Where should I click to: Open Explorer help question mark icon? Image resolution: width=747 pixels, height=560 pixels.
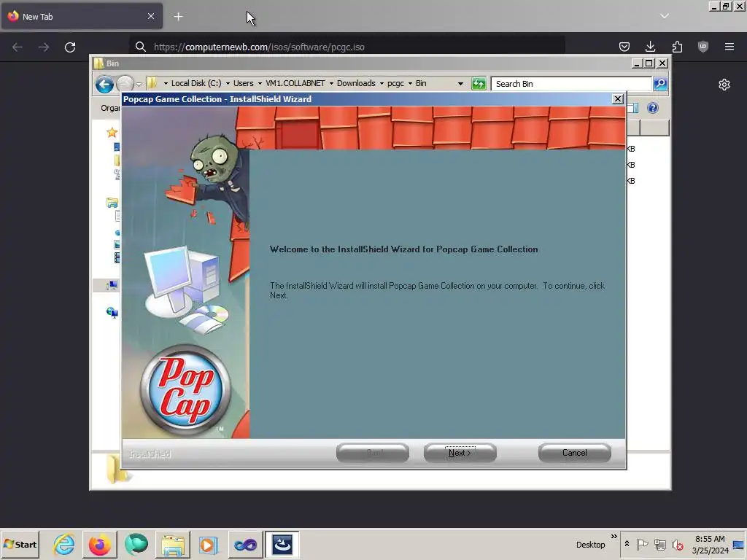coord(653,108)
